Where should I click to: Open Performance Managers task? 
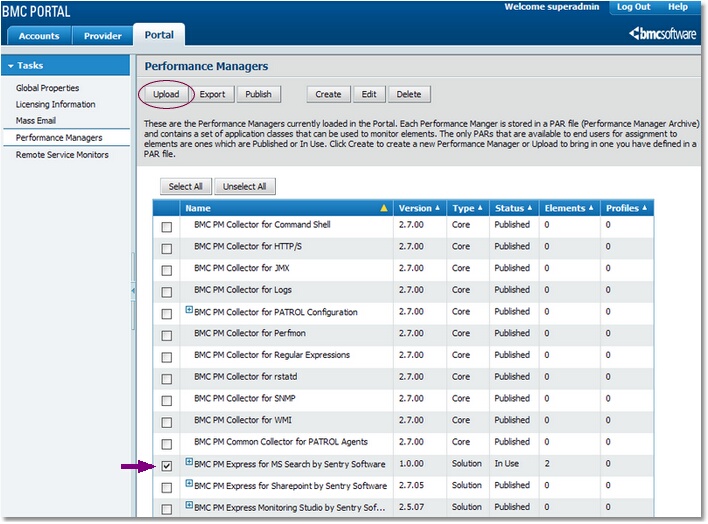pos(59,137)
